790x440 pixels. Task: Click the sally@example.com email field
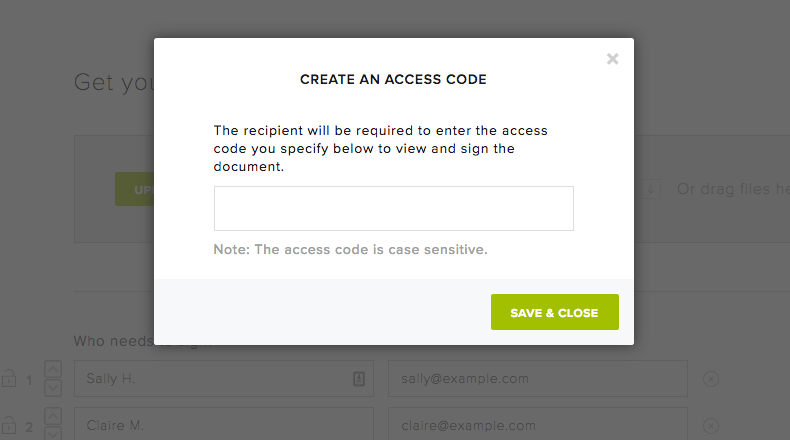pyautogui.click(x=537, y=379)
